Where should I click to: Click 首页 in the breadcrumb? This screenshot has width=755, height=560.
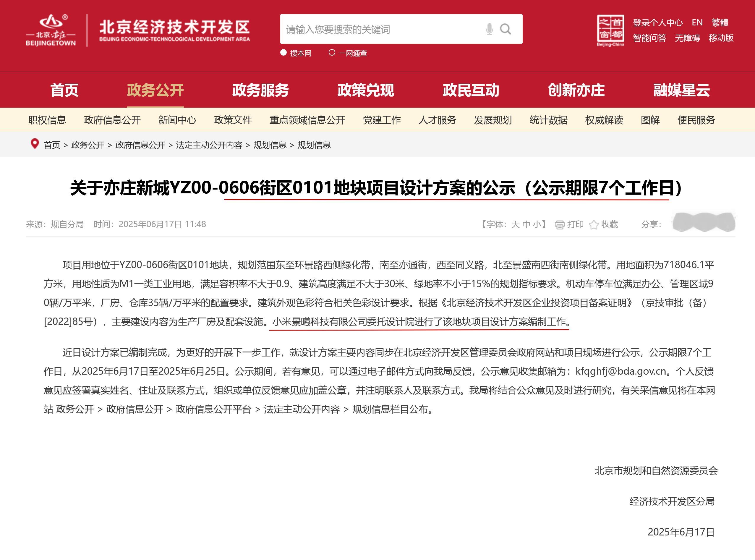[52, 145]
